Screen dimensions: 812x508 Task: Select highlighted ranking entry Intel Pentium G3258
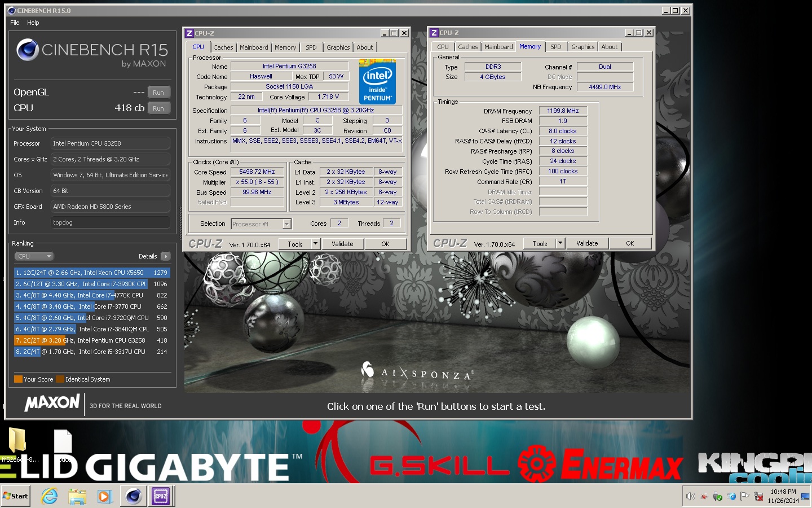click(92, 340)
